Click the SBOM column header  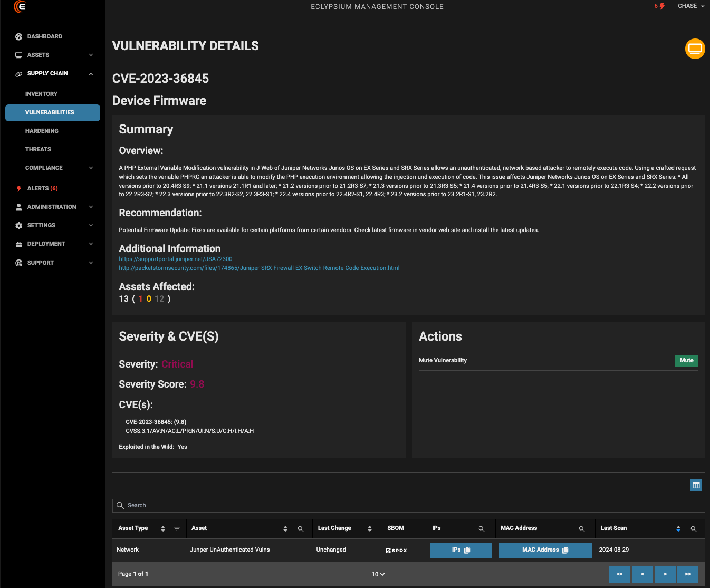[396, 528]
